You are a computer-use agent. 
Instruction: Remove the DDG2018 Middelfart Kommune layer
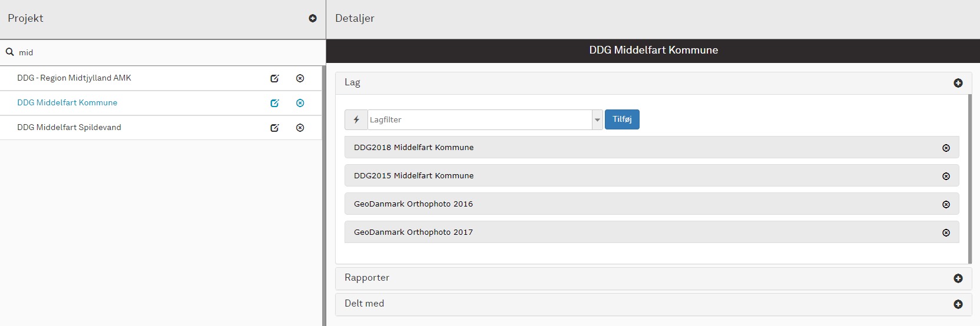point(946,148)
